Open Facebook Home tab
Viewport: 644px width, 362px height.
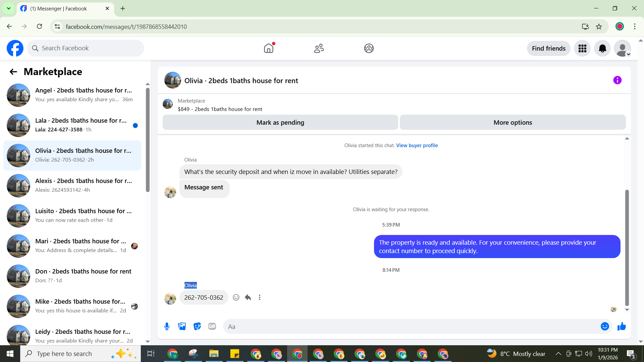(269, 49)
